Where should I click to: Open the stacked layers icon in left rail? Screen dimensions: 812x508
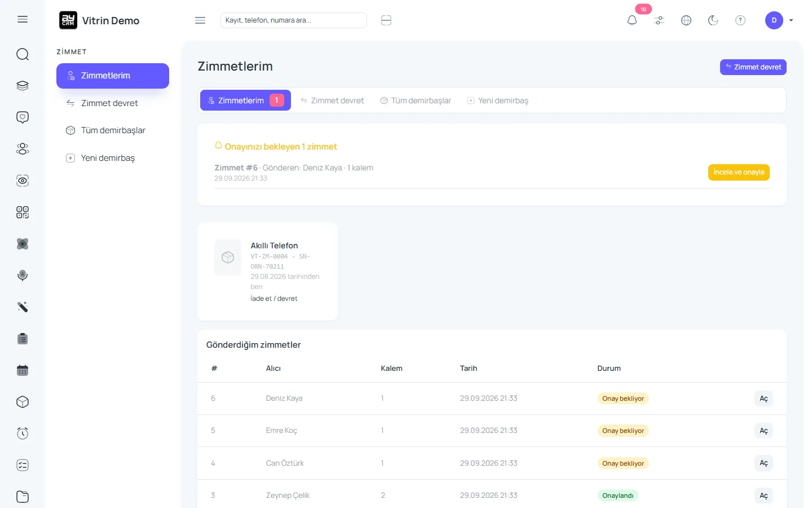[x=23, y=86]
